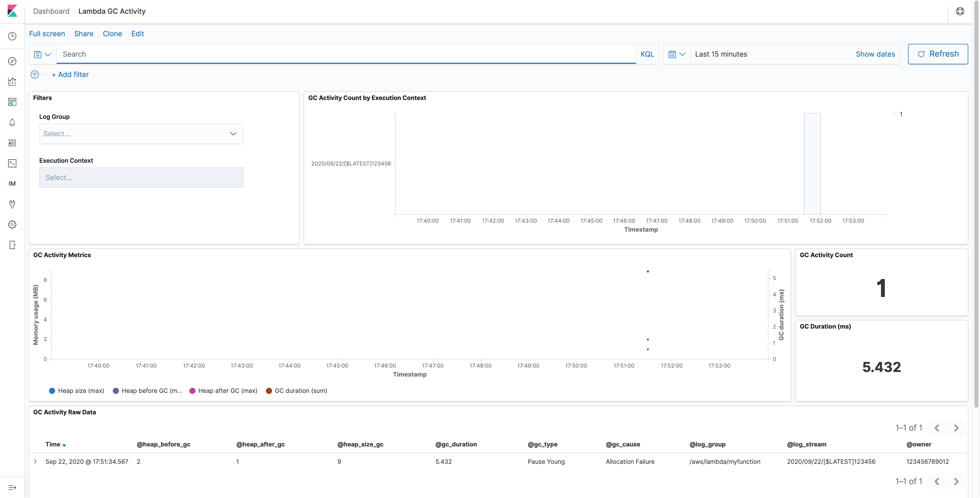Click Edit in the dashboard menu
Viewport: 980px width, 498px height.
click(137, 33)
